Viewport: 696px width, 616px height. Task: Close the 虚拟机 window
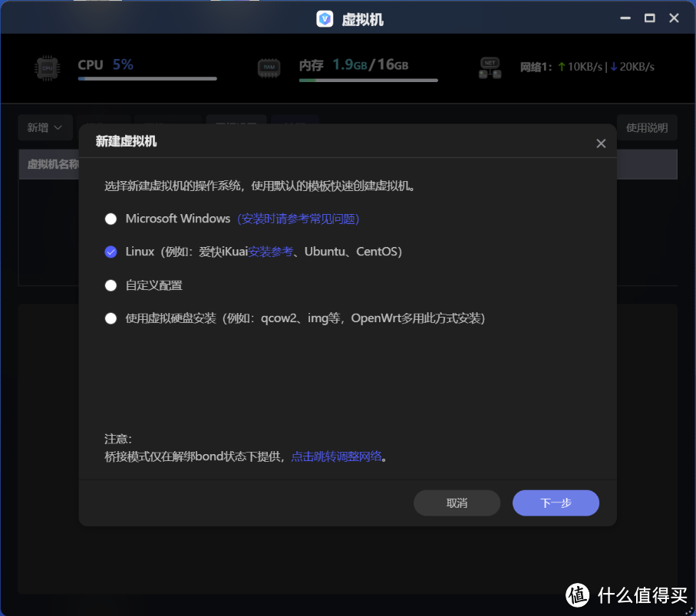(x=674, y=18)
